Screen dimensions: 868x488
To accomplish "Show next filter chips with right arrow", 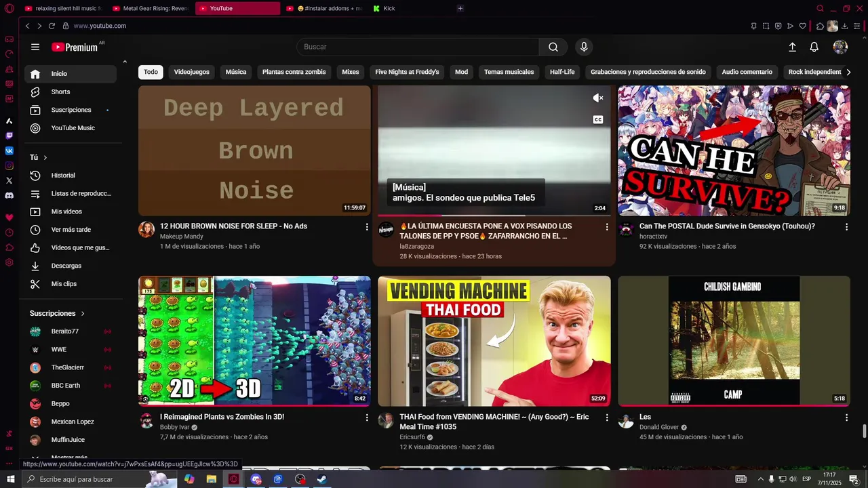I will [x=848, y=72].
